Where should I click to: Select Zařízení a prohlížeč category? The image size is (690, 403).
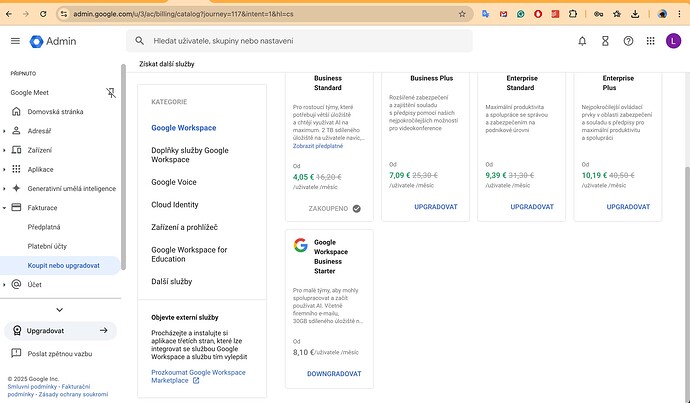point(184,227)
